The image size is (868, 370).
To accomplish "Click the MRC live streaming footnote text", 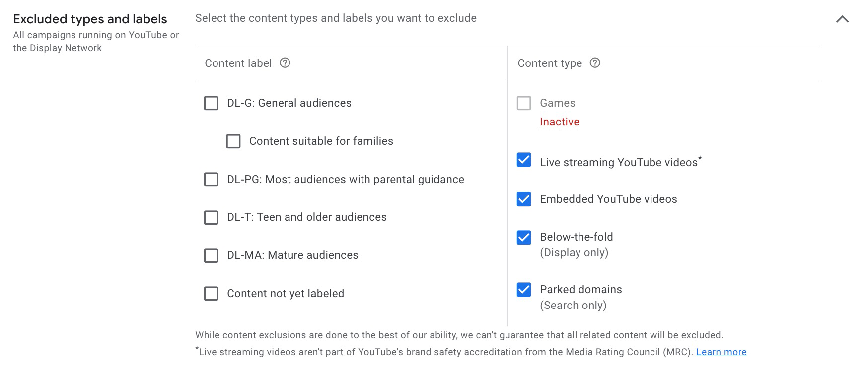I will [444, 352].
